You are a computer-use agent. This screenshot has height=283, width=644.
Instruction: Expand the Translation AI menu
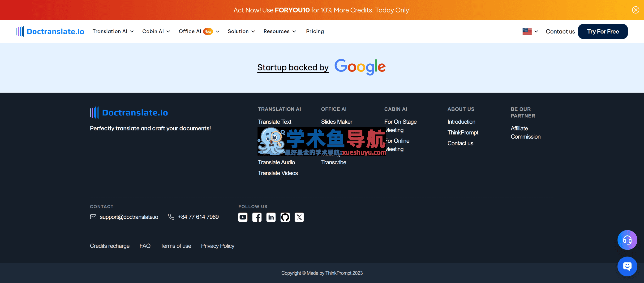coord(113,31)
